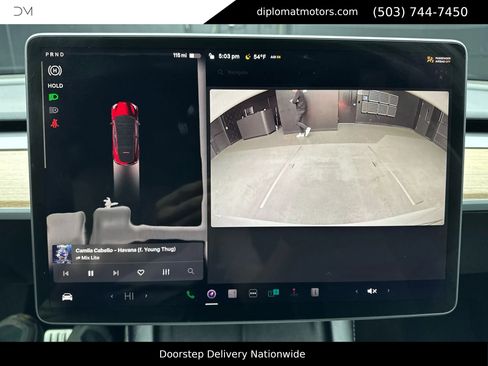The width and height of the screenshot is (488, 366).
Task: Click the DM dealer logo
Action: click(x=23, y=11)
